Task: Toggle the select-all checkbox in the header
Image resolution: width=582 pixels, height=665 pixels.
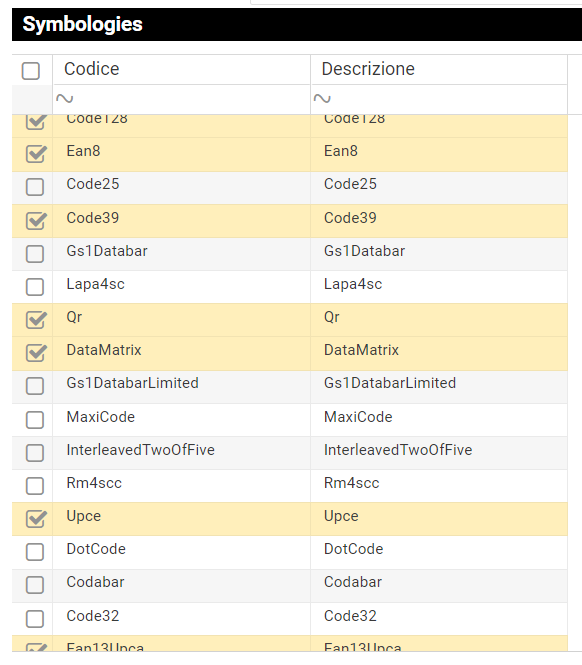Action: pyautogui.click(x=31, y=71)
